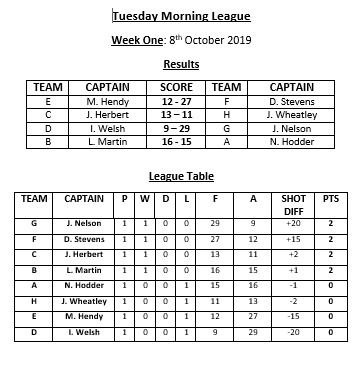Image resolution: width=362 pixels, height=388 pixels.
Task: Select the -20 shot difference cell
Action: click(x=293, y=332)
